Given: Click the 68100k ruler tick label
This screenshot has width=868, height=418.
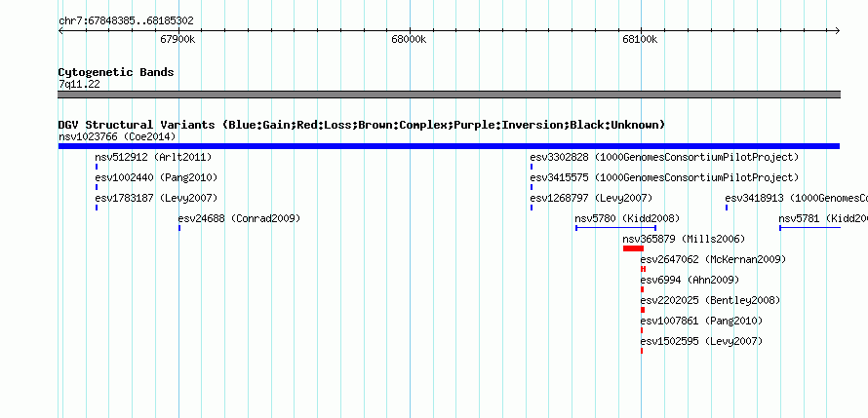Looking at the screenshot, I should (x=640, y=39).
